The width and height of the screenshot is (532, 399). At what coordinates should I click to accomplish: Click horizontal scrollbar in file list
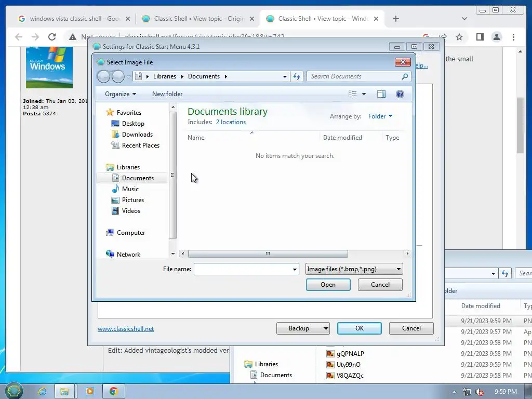(268, 254)
